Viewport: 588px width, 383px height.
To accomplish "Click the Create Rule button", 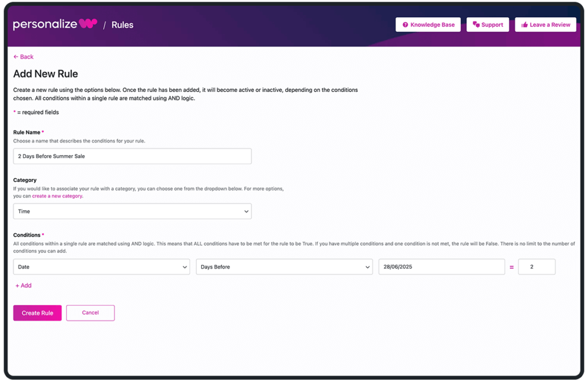I will pyautogui.click(x=37, y=313).
